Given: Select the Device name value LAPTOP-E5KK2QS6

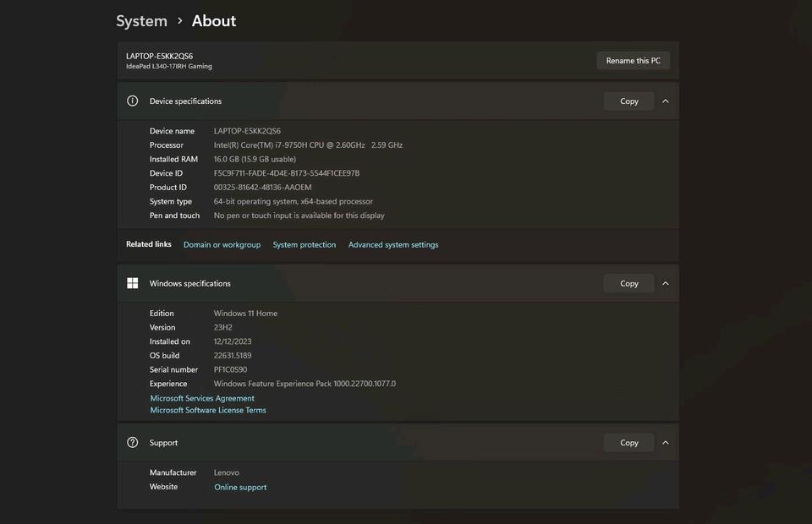Looking at the screenshot, I should (247, 131).
